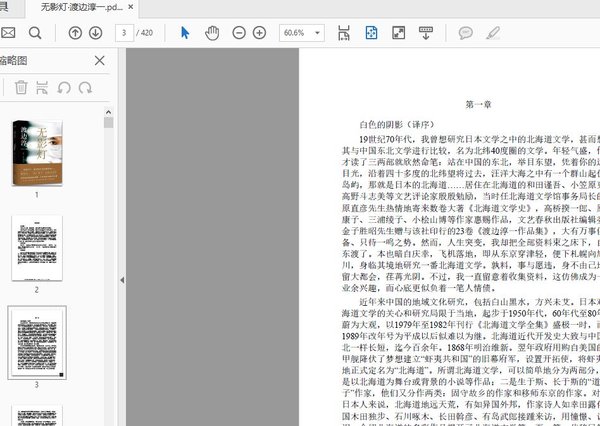The image size is (600, 426).
Task: Close the thumbnails panel
Action: 99,61
